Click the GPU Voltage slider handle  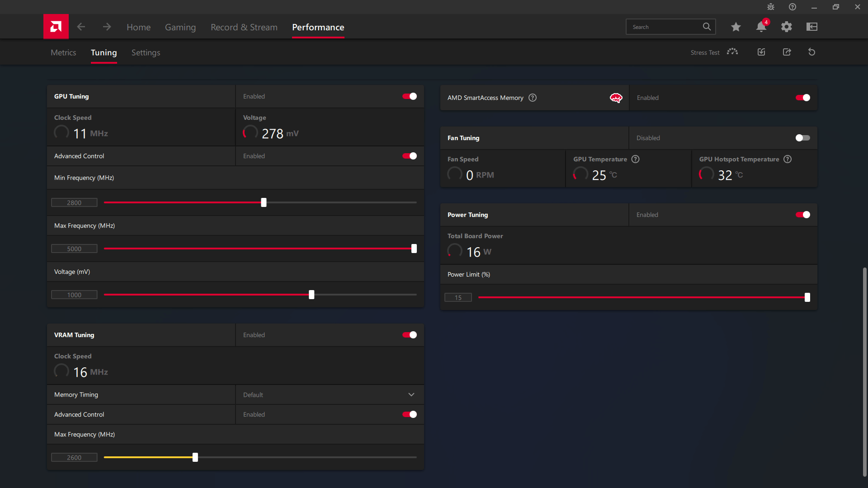point(311,295)
